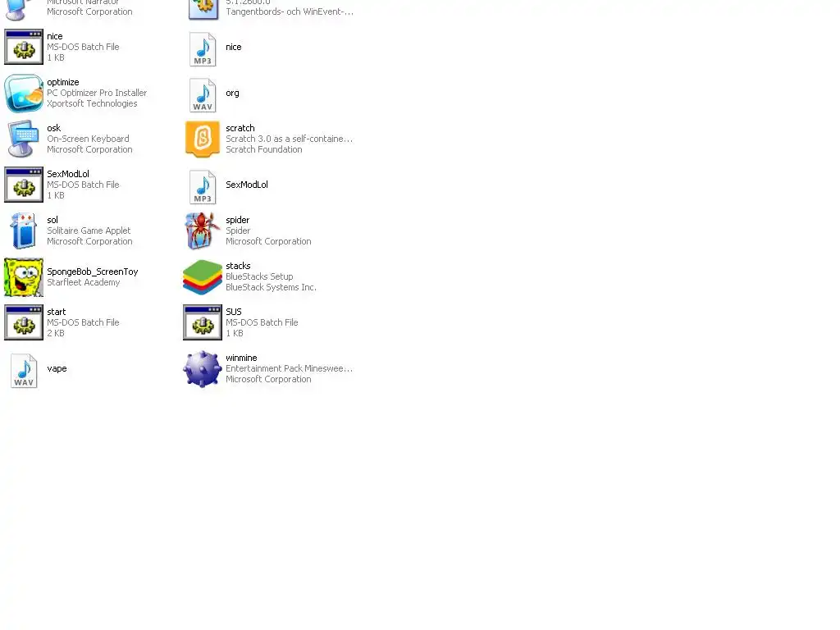Click 'Entertainment Pack Mineswee…' description

pyautogui.click(x=289, y=368)
